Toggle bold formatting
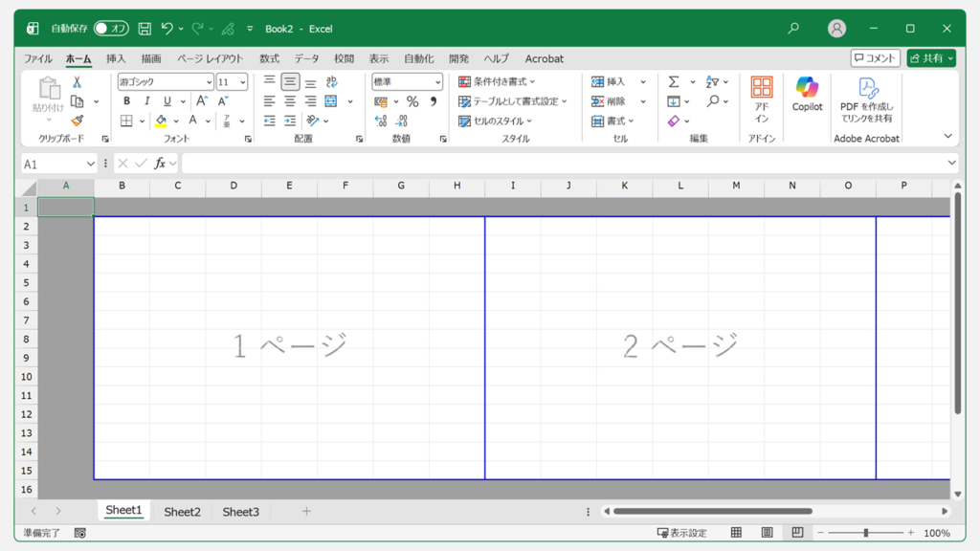Screen dimensions: 980x551 click(x=125, y=101)
